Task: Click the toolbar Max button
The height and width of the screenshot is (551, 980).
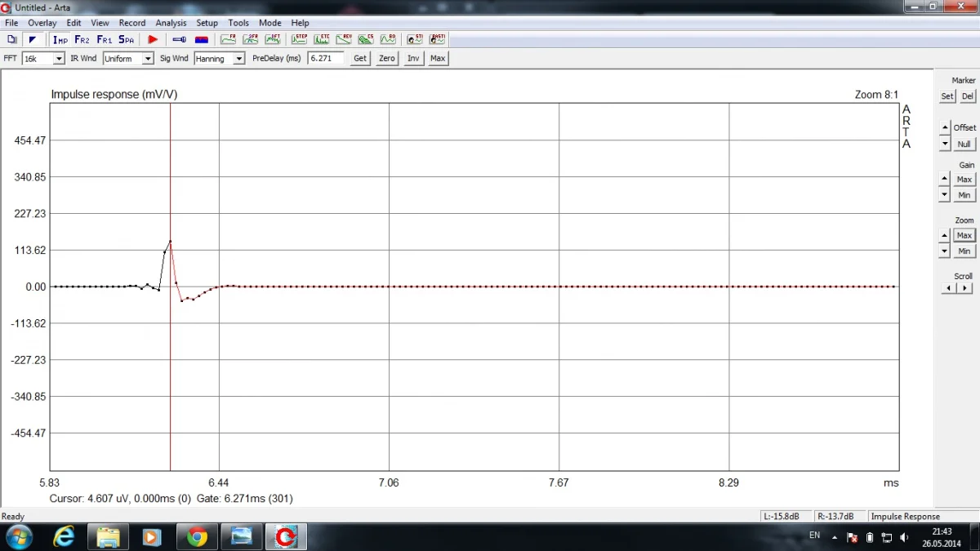Action: coord(439,59)
